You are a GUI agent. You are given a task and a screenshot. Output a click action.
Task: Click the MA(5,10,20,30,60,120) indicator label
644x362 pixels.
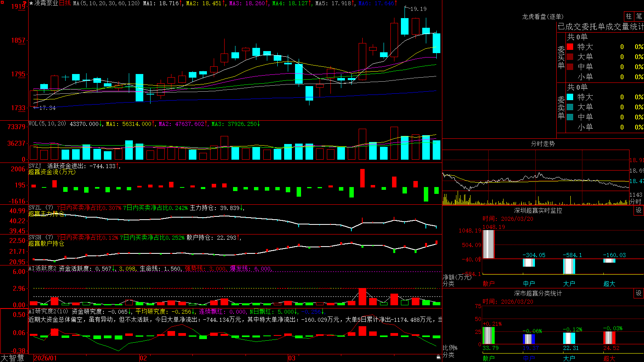[x=106, y=3]
